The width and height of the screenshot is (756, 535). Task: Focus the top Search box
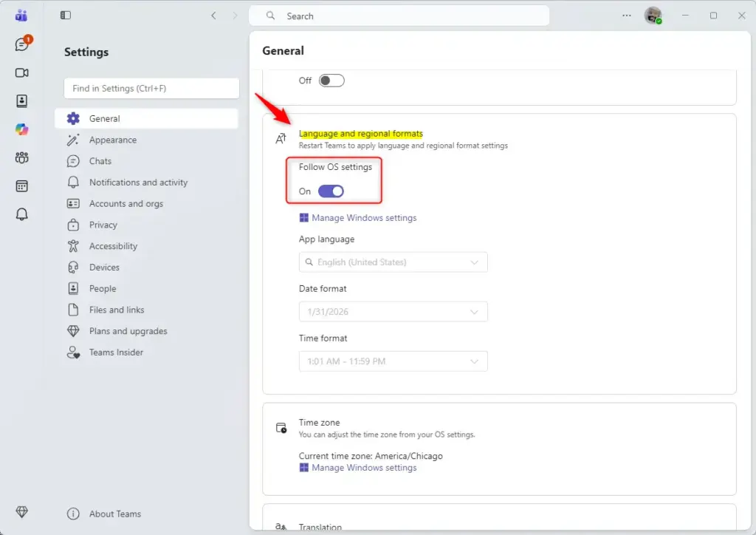[x=399, y=16]
